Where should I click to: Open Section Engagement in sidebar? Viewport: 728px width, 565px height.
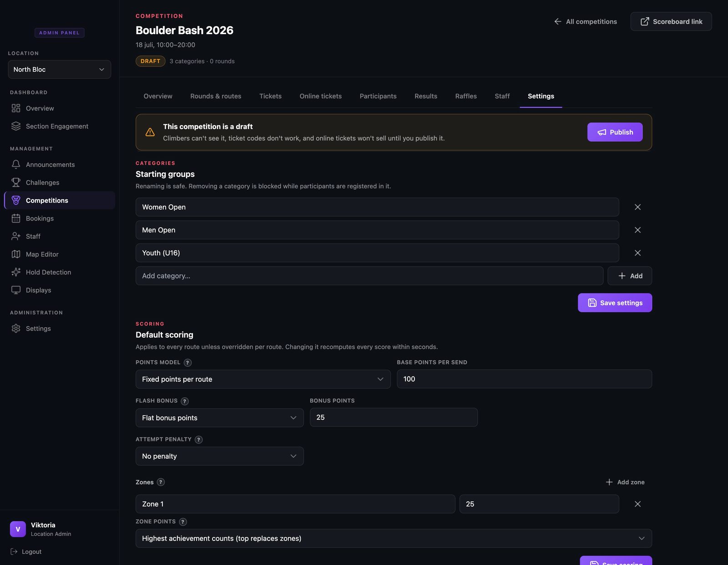[60, 126]
